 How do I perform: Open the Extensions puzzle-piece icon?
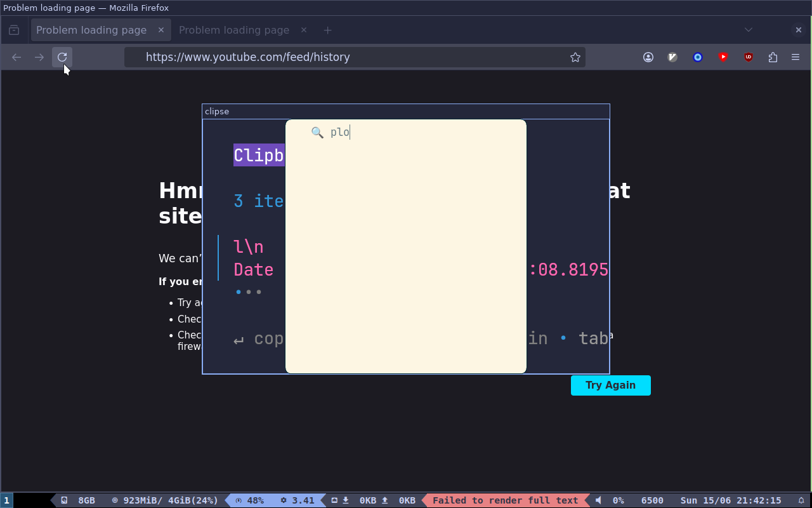click(x=773, y=57)
